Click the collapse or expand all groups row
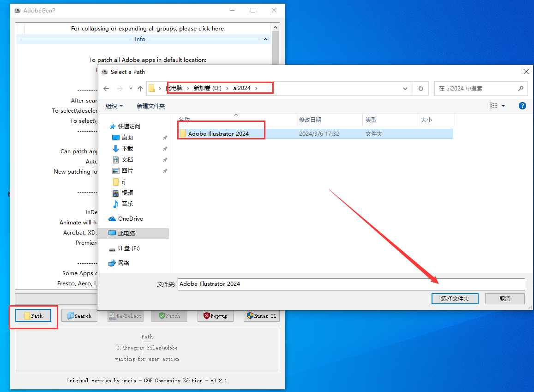Image resolution: width=534 pixels, height=392 pixels. point(148,29)
